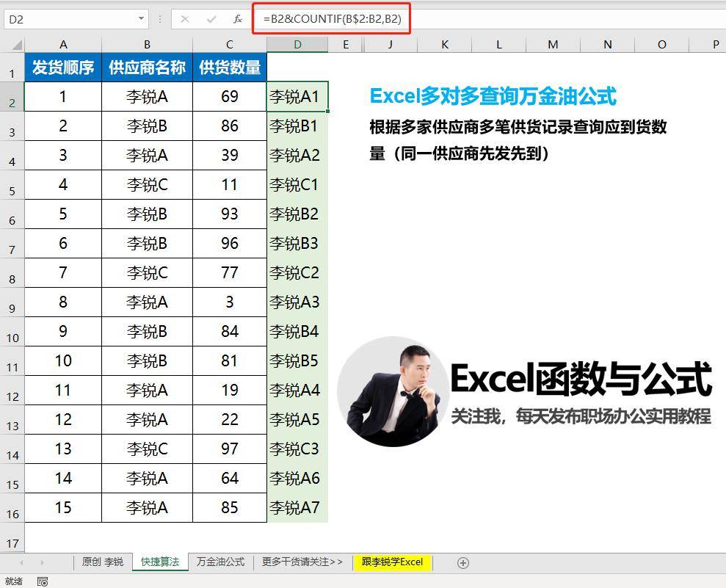Image resolution: width=726 pixels, height=588 pixels.
Task: Select column C header
Action: pos(230,45)
